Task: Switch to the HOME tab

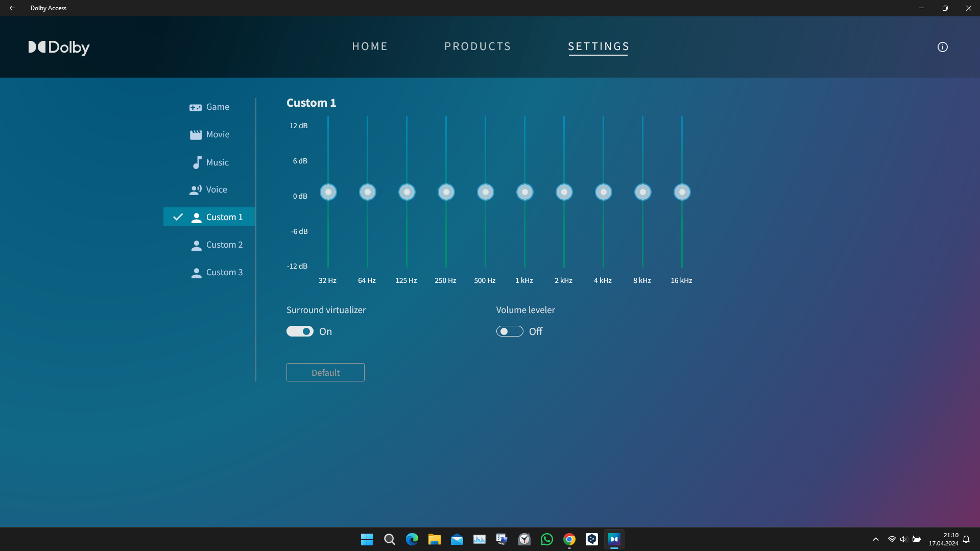Action: pos(370,46)
